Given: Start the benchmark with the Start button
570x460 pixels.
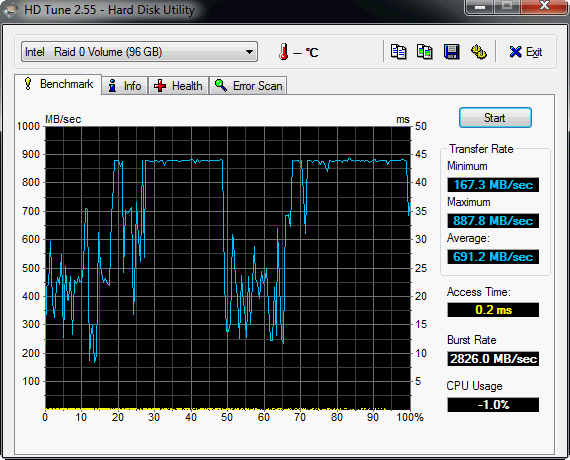Looking at the screenshot, I should pos(495,117).
